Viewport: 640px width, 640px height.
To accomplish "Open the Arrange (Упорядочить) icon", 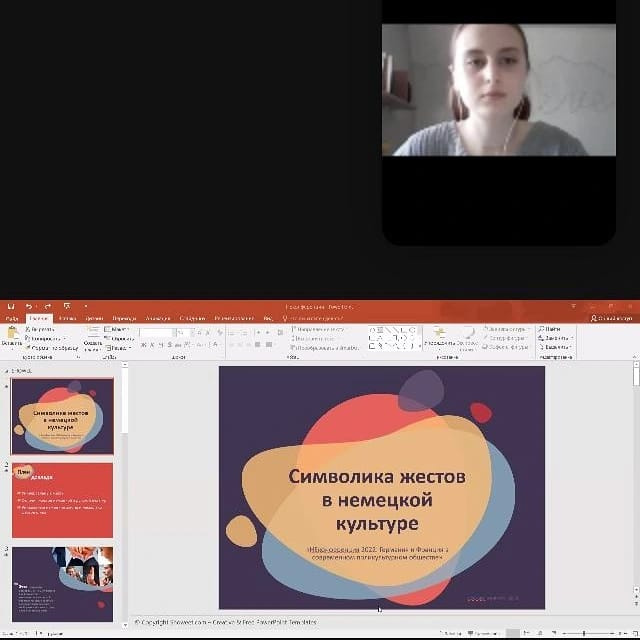I will click(x=437, y=338).
